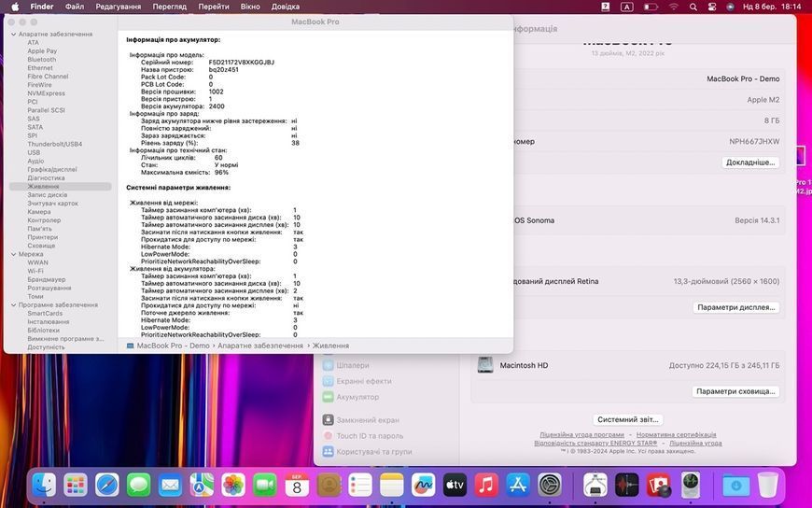Screen dimensions: 812x508
Task: Open System Settings gear in the Dock
Action: 550,486
